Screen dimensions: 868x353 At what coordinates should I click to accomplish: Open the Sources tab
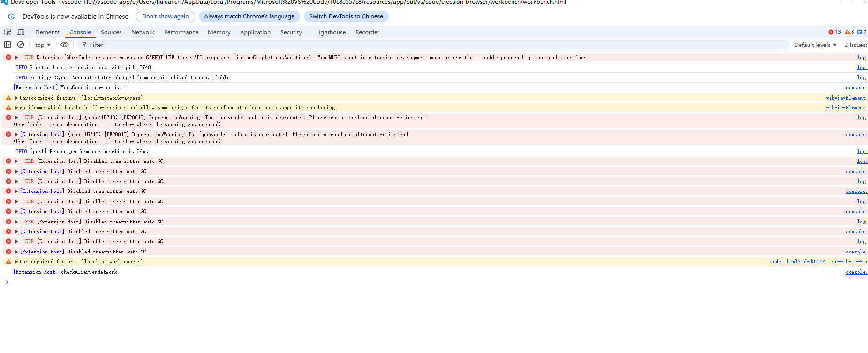(x=111, y=32)
